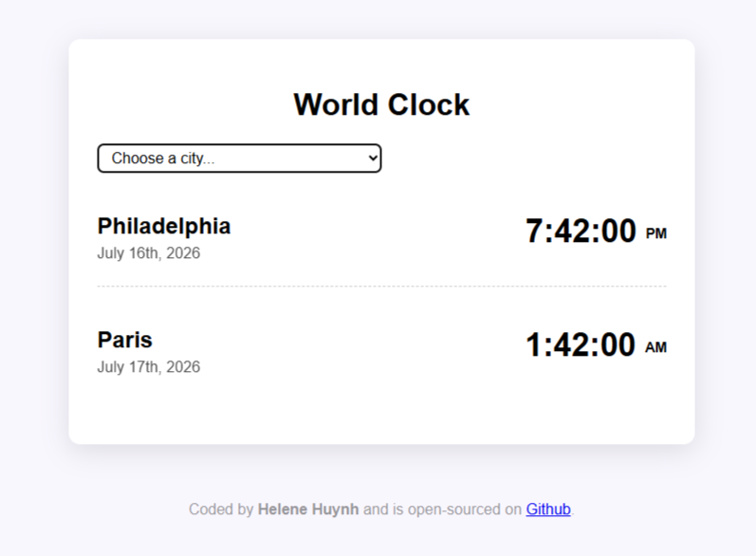Open the Choose a city dropdown

coord(239,158)
